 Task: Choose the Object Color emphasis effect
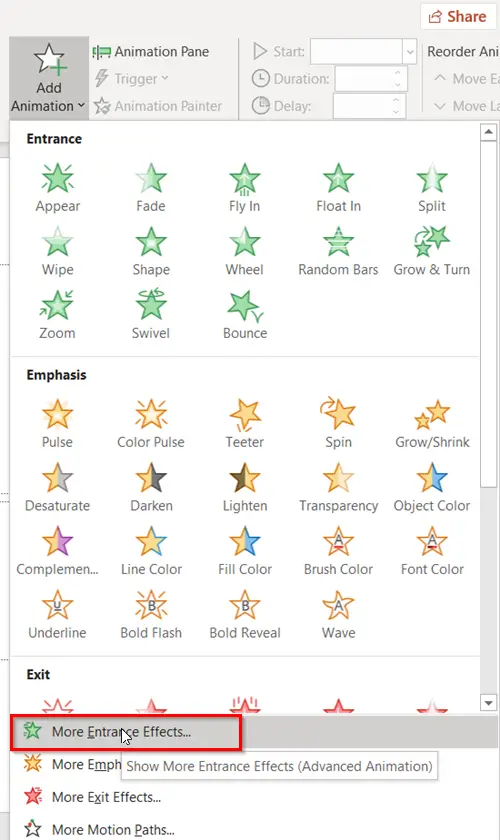point(431,488)
